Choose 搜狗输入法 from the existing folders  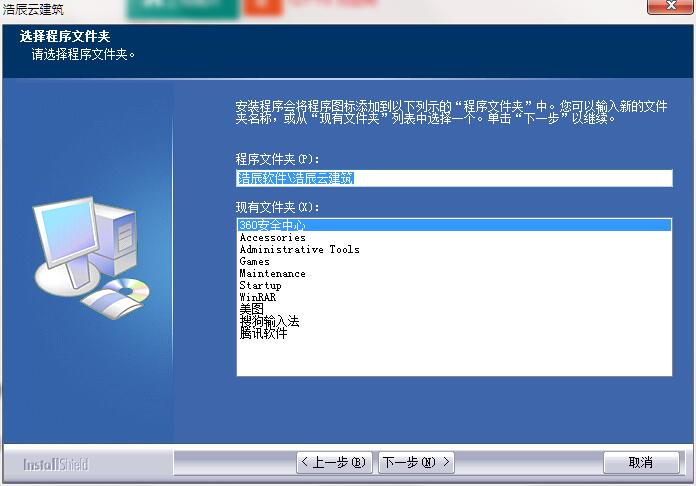click(x=269, y=322)
